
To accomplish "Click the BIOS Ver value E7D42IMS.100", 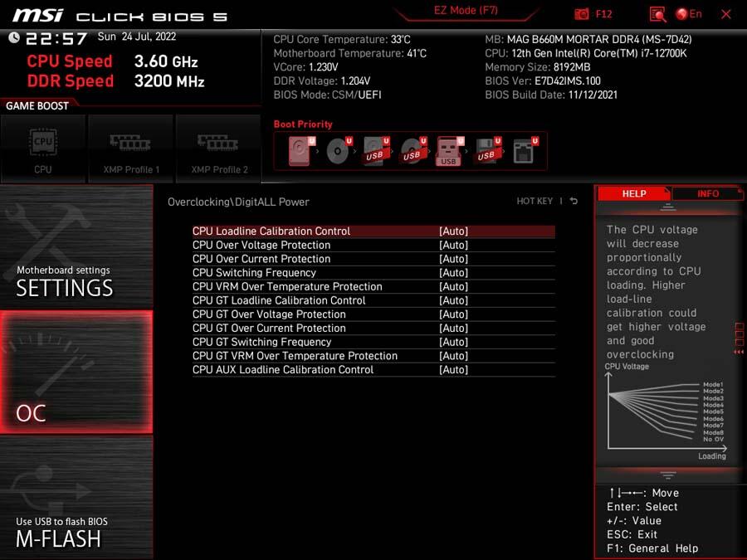I will tap(568, 81).
